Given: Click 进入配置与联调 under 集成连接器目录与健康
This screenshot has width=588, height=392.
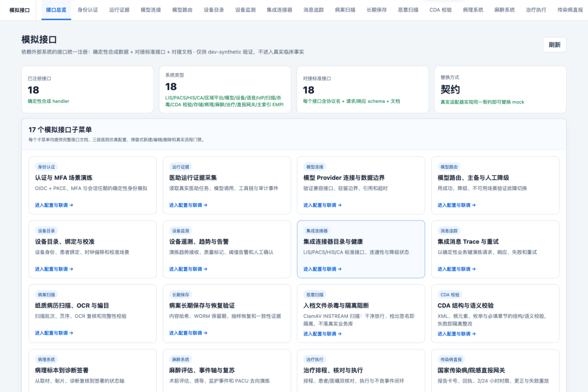Looking at the screenshot, I should (322, 269).
